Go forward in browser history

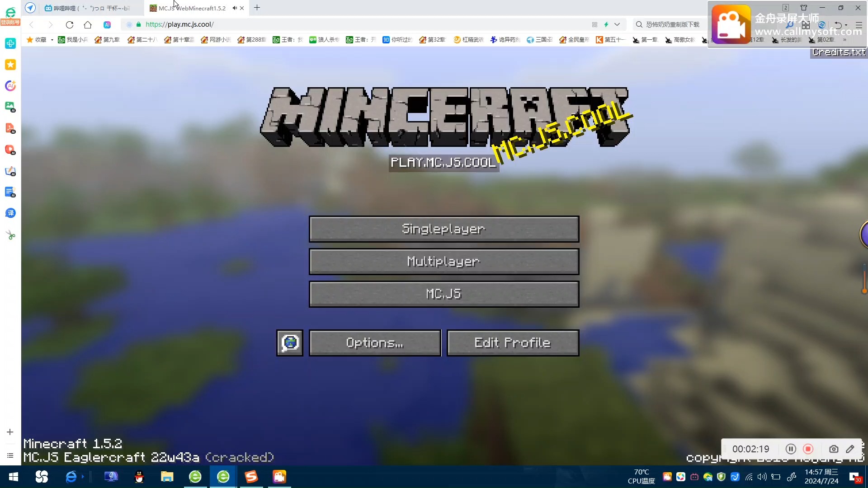pos(50,25)
